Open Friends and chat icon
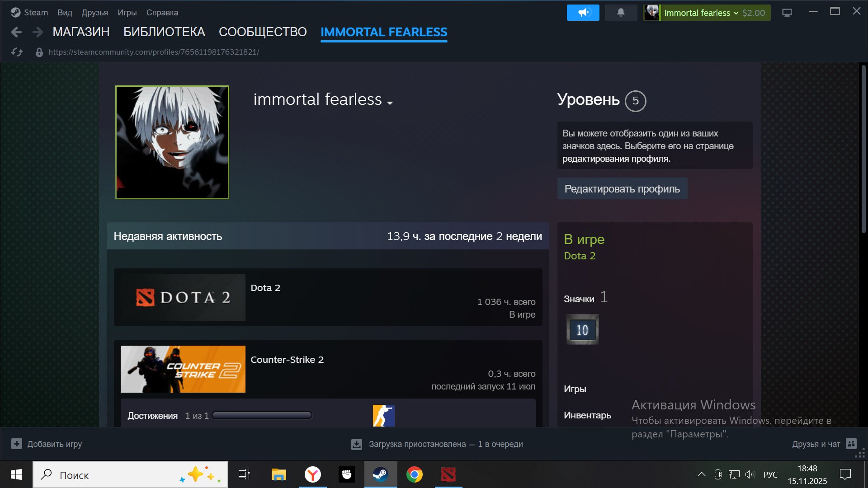 point(851,444)
